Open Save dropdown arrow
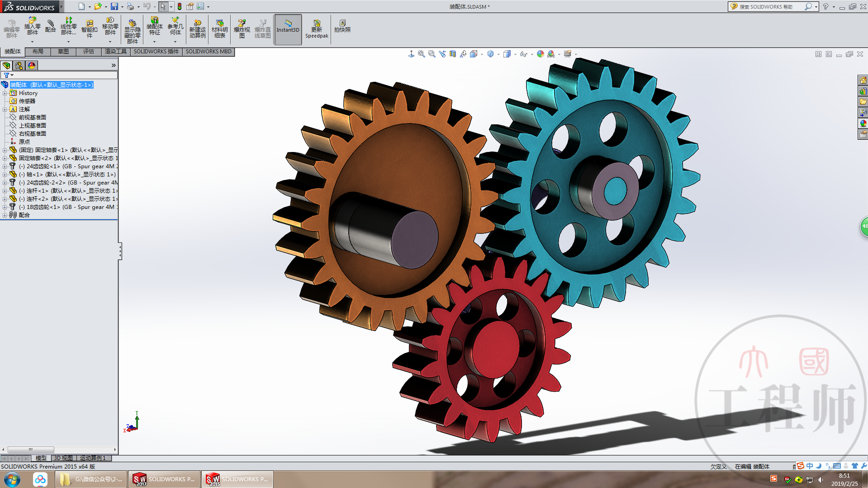 tap(122, 7)
